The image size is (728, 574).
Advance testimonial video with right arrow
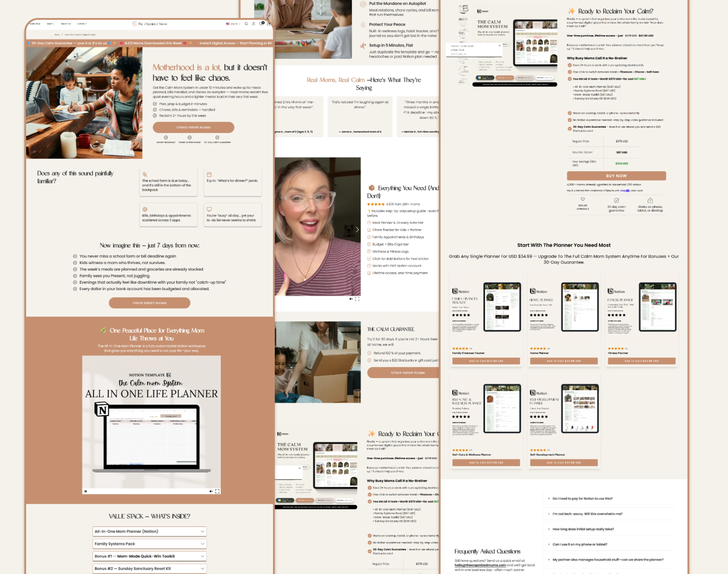pyautogui.click(x=357, y=230)
